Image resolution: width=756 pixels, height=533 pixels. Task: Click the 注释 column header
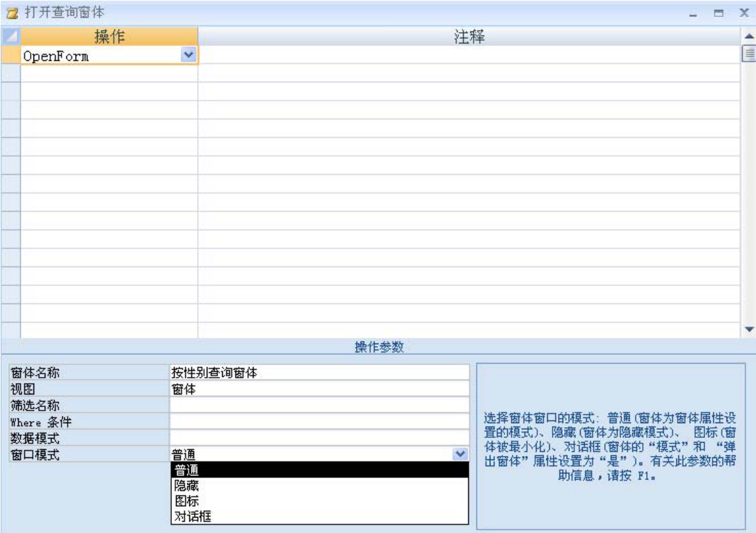click(468, 37)
